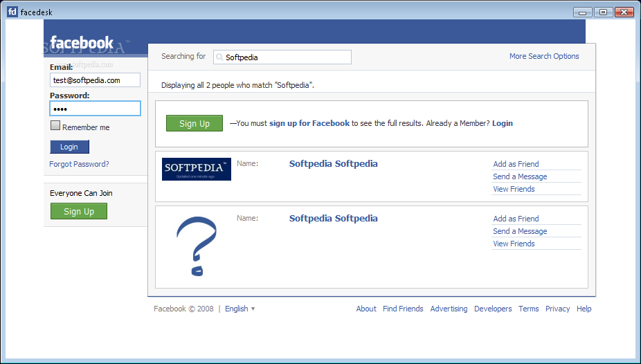Viewport: 641px width, 364px height.
Task: Toggle the Remember me checkbox
Action: 55,126
